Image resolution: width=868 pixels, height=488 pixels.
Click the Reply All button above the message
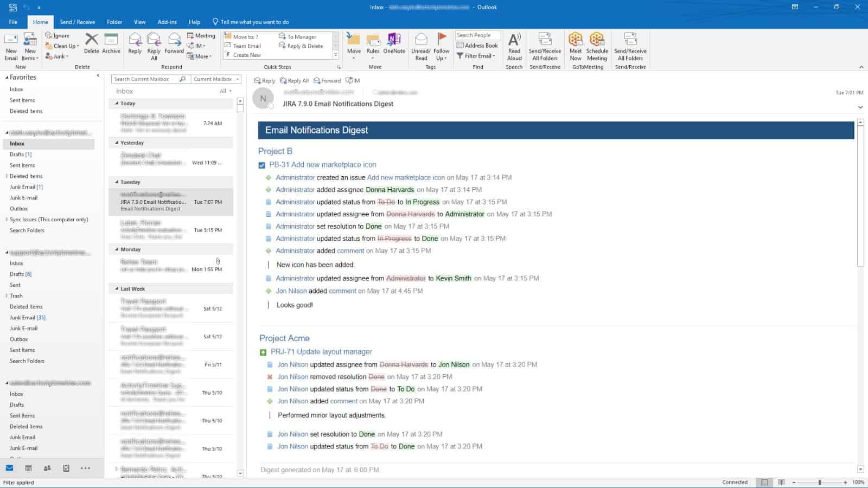[295, 80]
